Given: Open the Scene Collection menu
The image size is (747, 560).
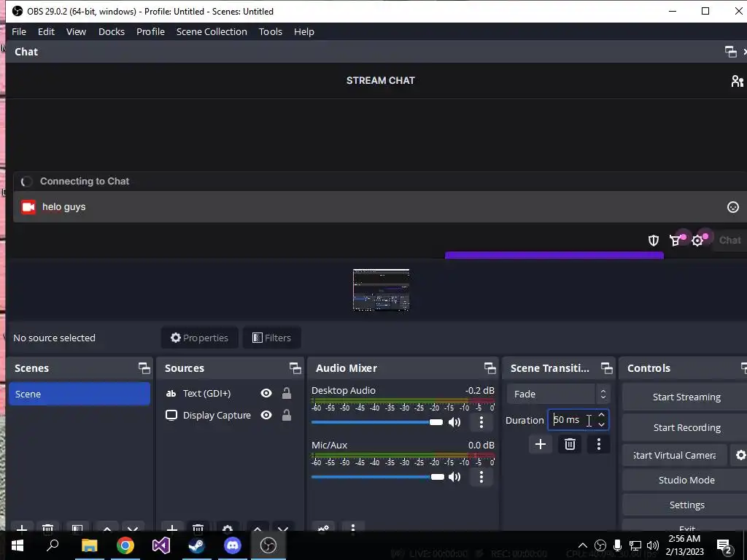Looking at the screenshot, I should (212, 32).
